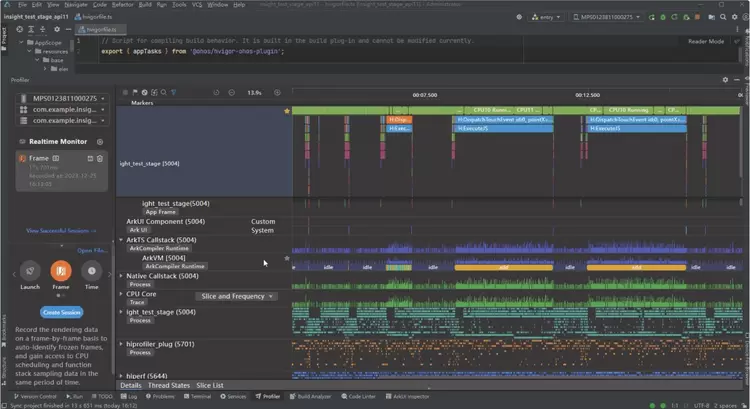Expand the Native Callstack (5004) row
Screen dimensions: 750x409
point(122,275)
